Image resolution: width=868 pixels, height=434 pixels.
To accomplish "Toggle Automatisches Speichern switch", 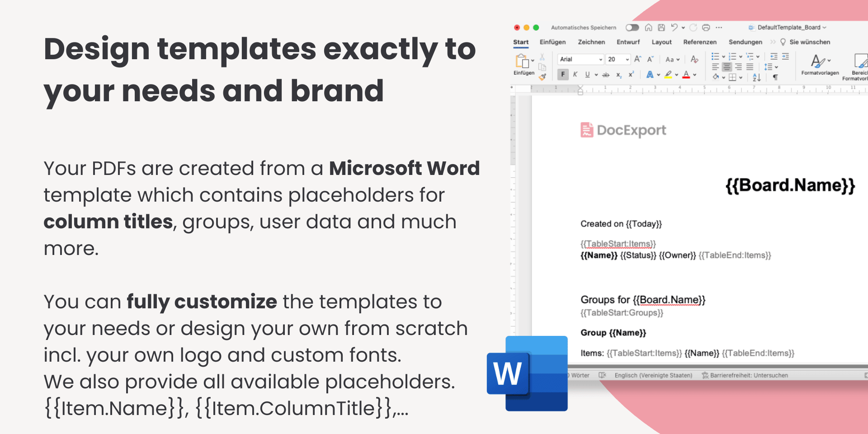I will coord(632,28).
